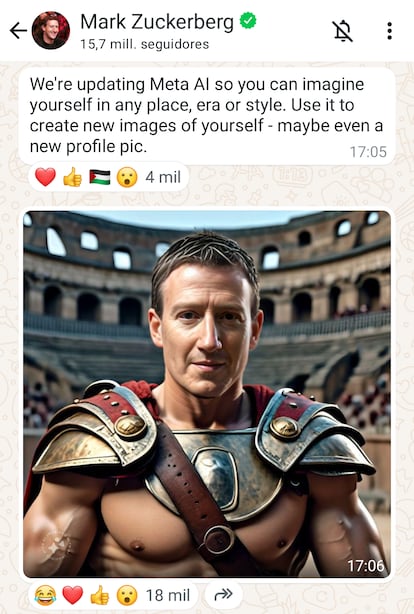The width and height of the screenshot is (414, 614).
Task: Tap the red heart reaction on the text message
Action: pos(45,177)
